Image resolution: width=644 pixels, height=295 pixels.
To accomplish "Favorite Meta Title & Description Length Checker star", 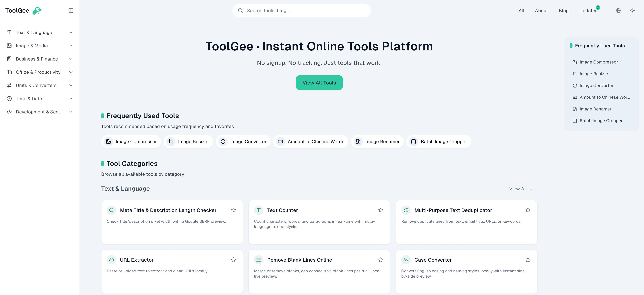I will [x=233, y=210].
